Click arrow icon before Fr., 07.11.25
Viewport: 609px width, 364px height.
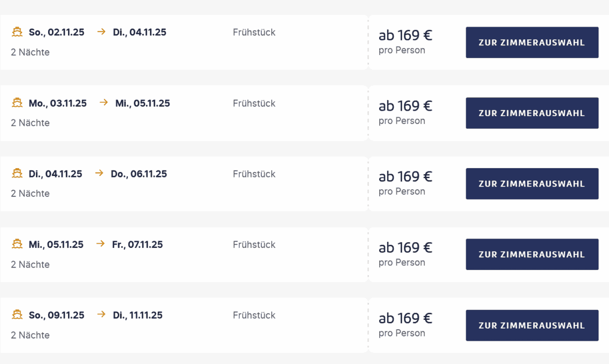click(100, 245)
